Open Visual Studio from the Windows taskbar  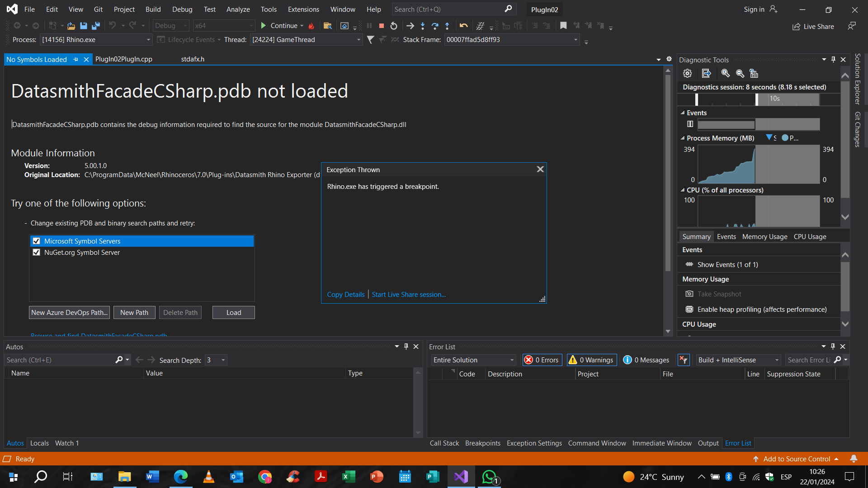coord(461,477)
